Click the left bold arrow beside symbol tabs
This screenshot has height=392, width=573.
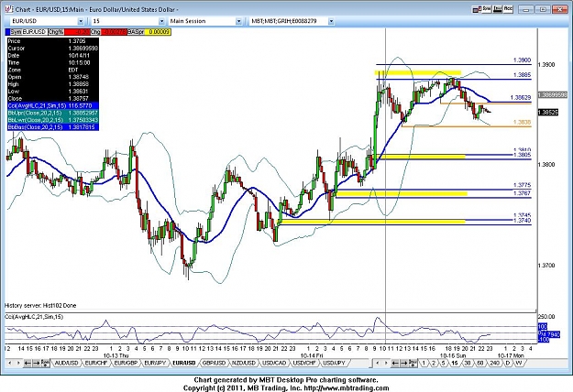coord(28,364)
